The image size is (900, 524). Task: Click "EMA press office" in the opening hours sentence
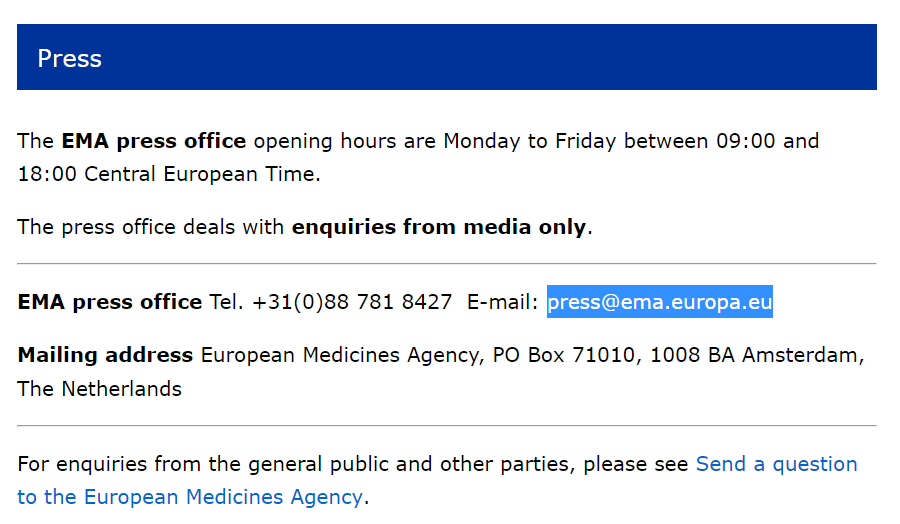(x=153, y=141)
